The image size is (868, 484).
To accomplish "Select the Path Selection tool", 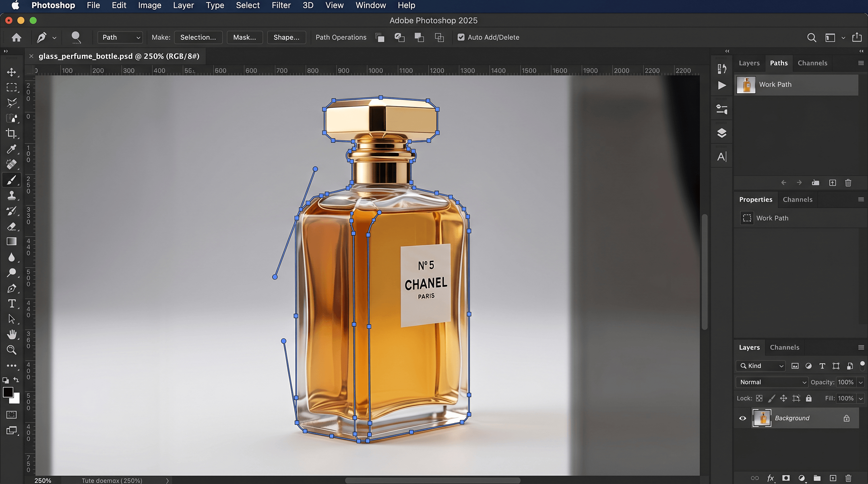I will 11,319.
